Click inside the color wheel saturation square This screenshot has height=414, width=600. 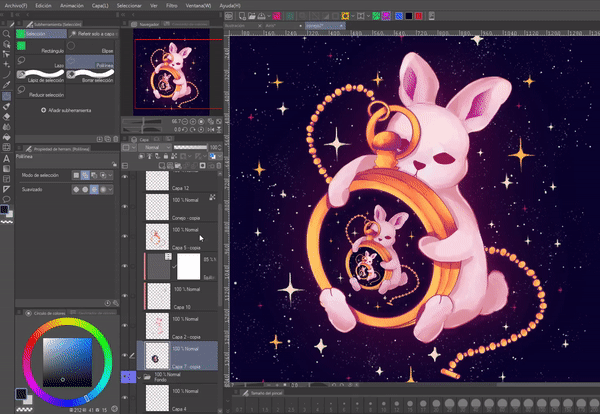[67, 362]
